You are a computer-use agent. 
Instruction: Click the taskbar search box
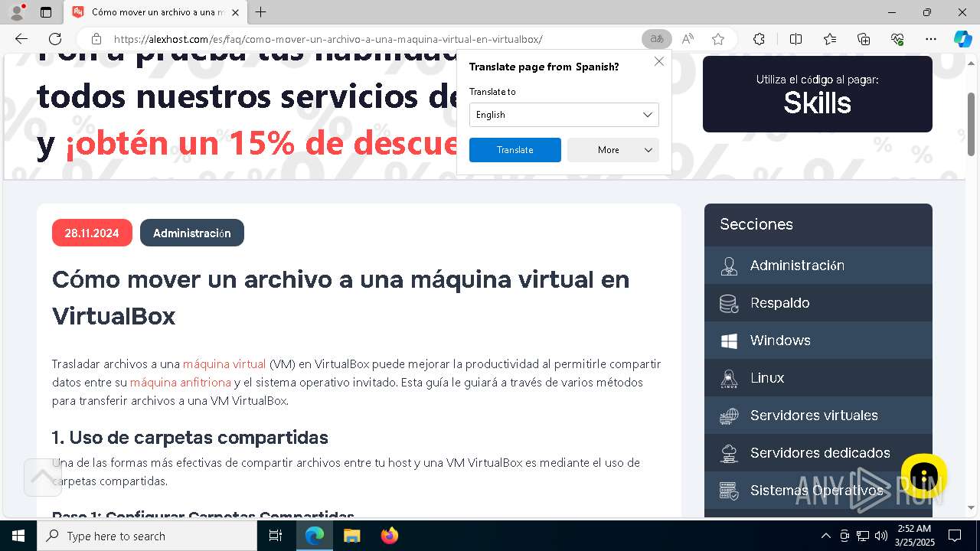(x=147, y=536)
